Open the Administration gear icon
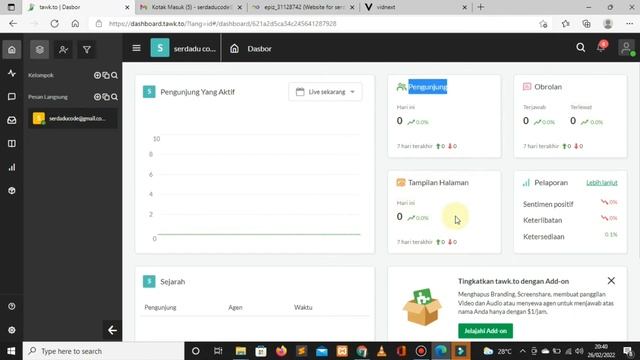Image resolution: width=640 pixels, height=360 pixels. [12, 330]
